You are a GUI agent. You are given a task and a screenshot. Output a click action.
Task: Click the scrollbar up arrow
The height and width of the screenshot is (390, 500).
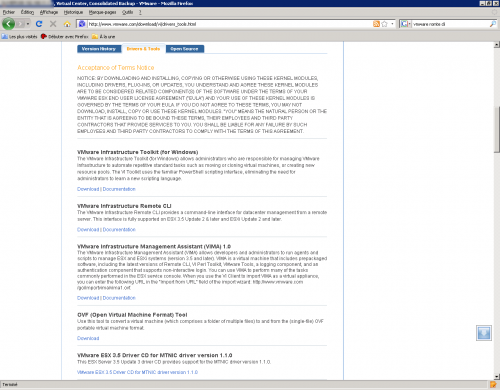click(x=497, y=45)
